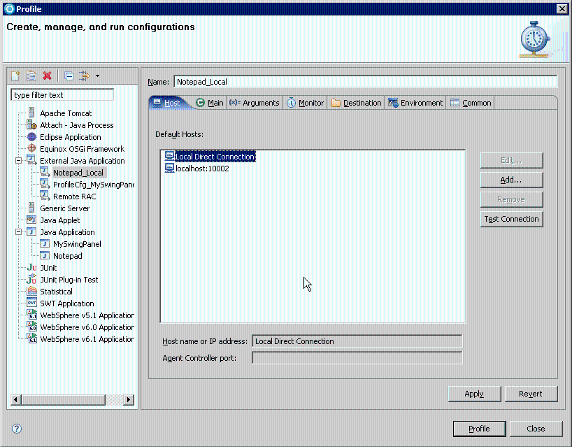Collapse the Java Application tree node
The height and width of the screenshot is (447, 572).
18,232
